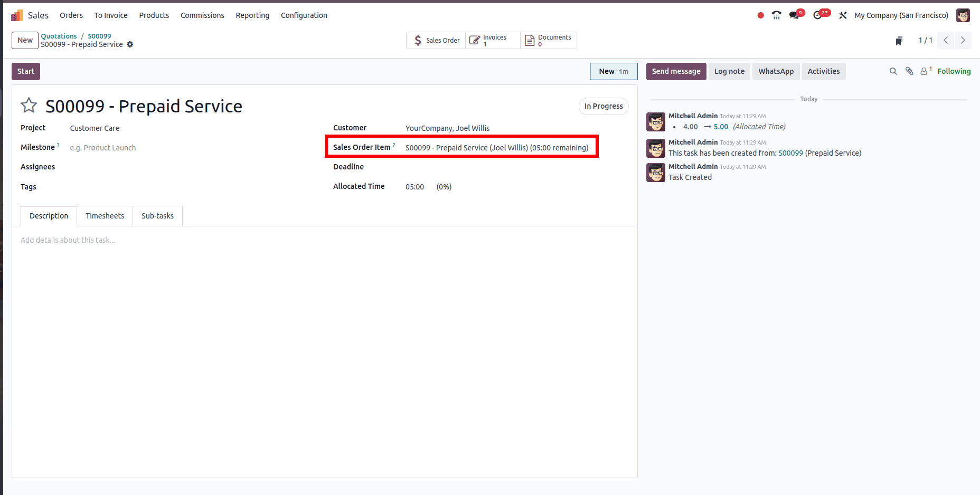Attach a file using the paperclip icon
The width and height of the screenshot is (980, 495).
(x=909, y=71)
